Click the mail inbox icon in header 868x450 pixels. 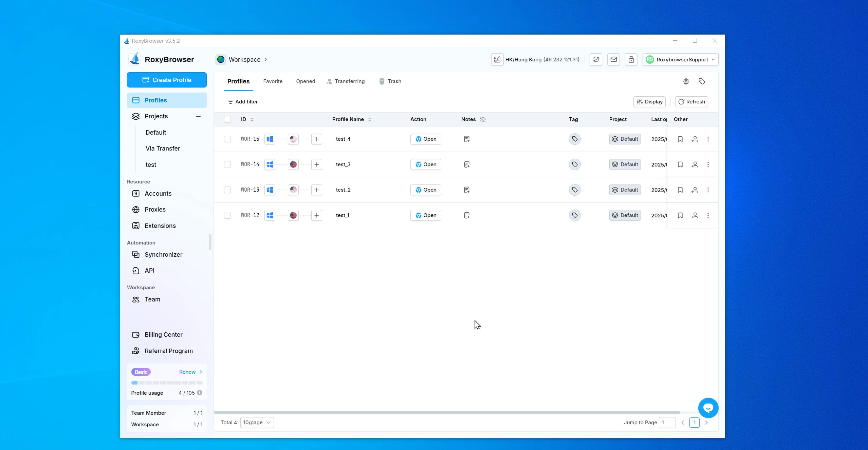coord(613,60)
